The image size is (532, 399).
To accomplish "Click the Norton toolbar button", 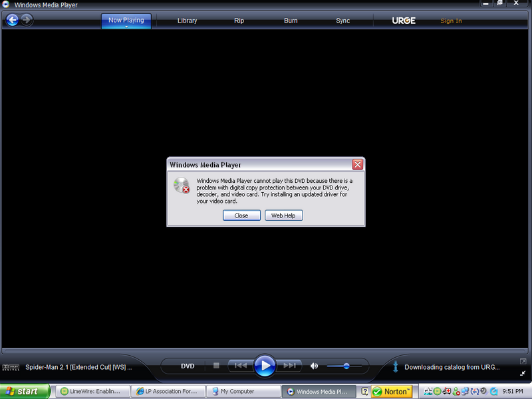I will 392,392.
